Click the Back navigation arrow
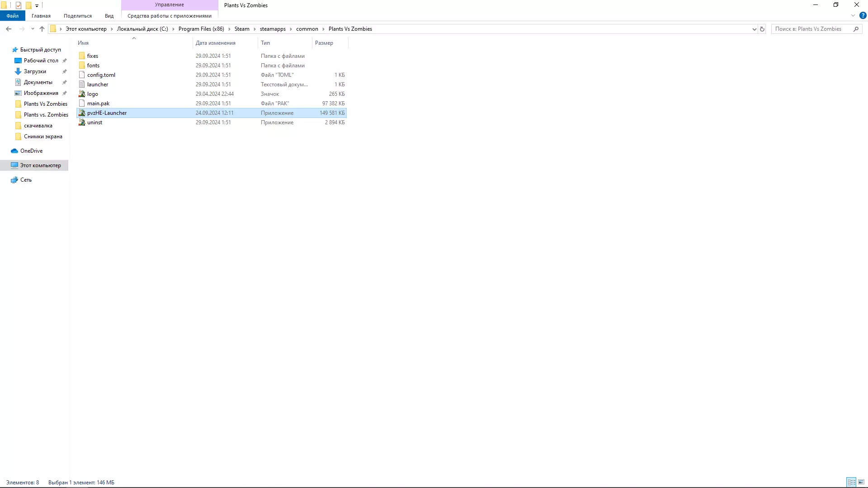Image resolution: width=868 pixels, height=488 pixels. point(9,29)
